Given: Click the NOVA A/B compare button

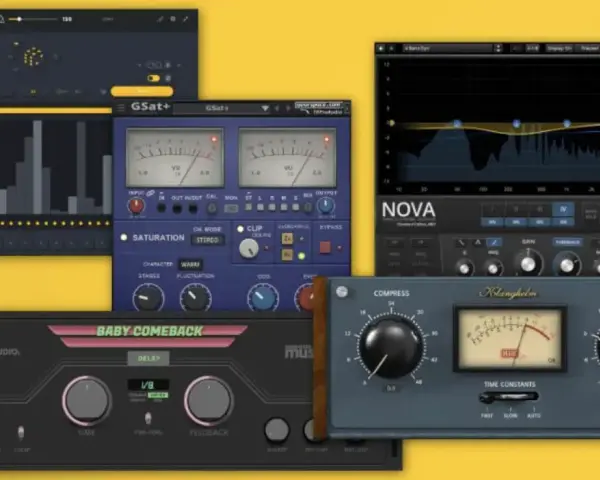Looking at the screenshot, I should point(533,49).
